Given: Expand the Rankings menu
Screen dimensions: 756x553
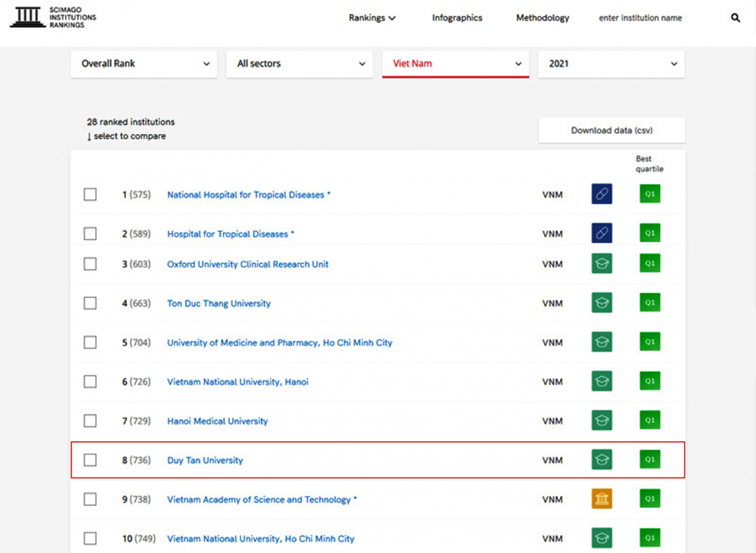Looking at the screenshot, I should tap(372, 18).
